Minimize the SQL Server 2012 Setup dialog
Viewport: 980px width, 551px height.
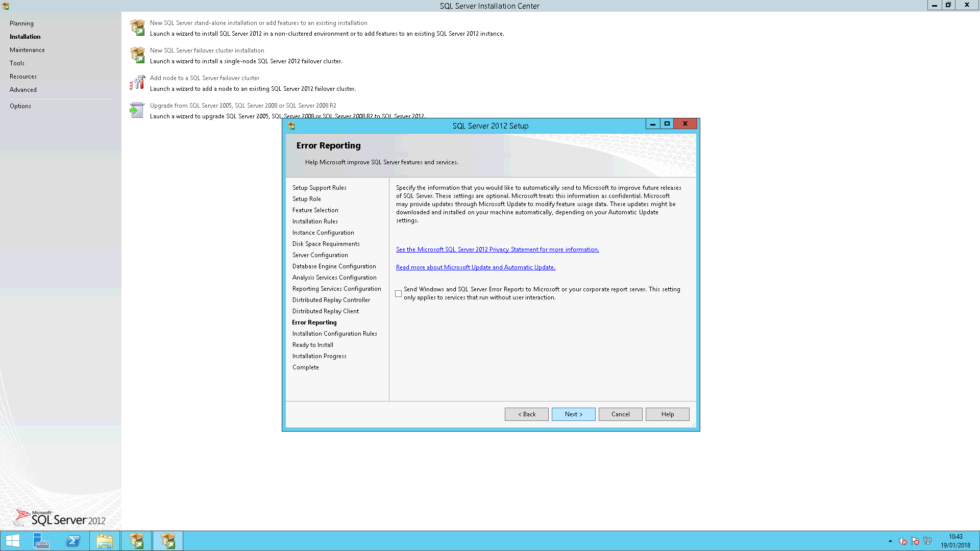(653, 124)
